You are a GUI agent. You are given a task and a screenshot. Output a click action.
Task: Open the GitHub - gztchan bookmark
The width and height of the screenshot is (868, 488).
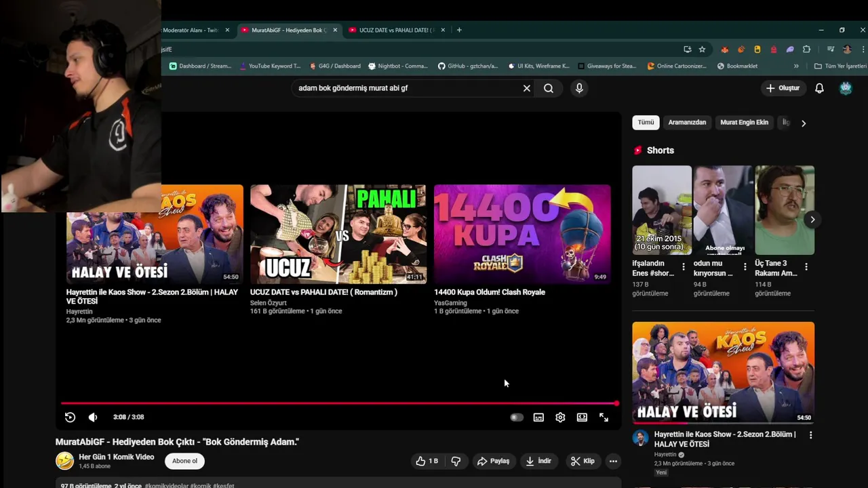tap(468, 66)
